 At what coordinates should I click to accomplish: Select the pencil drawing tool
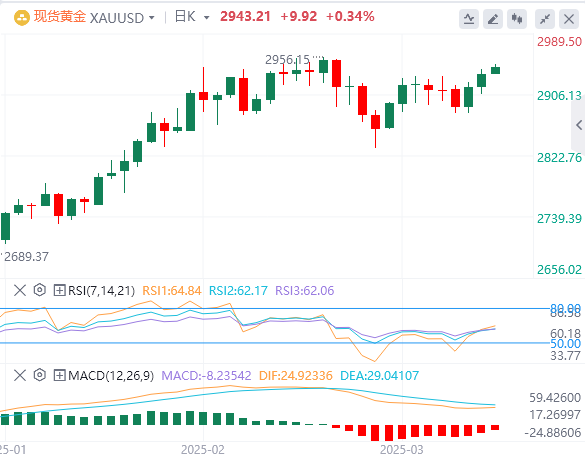tap(493, 19)
